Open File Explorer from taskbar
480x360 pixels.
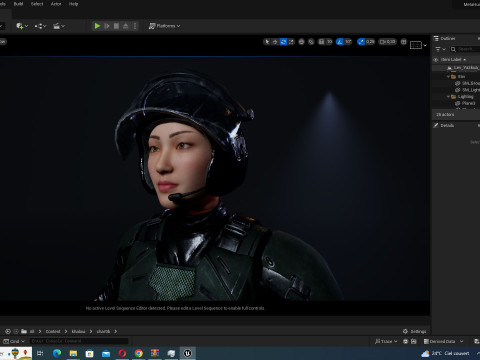pos(73,353)
